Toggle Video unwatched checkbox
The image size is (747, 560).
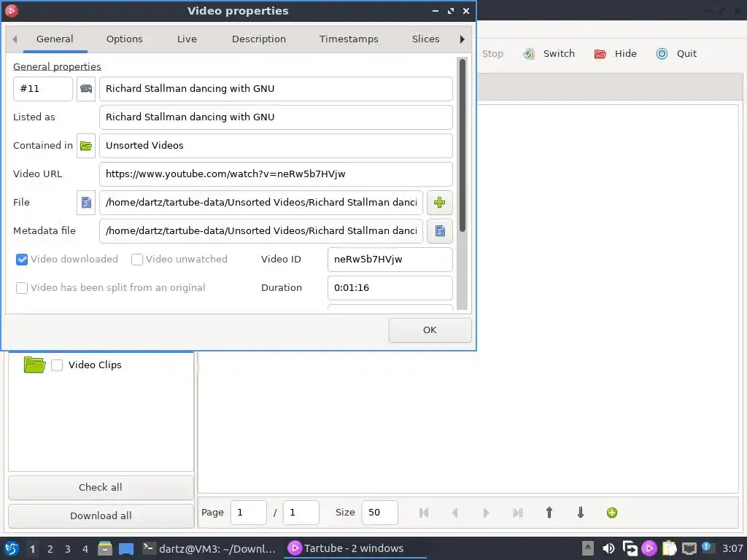[136, 260]
